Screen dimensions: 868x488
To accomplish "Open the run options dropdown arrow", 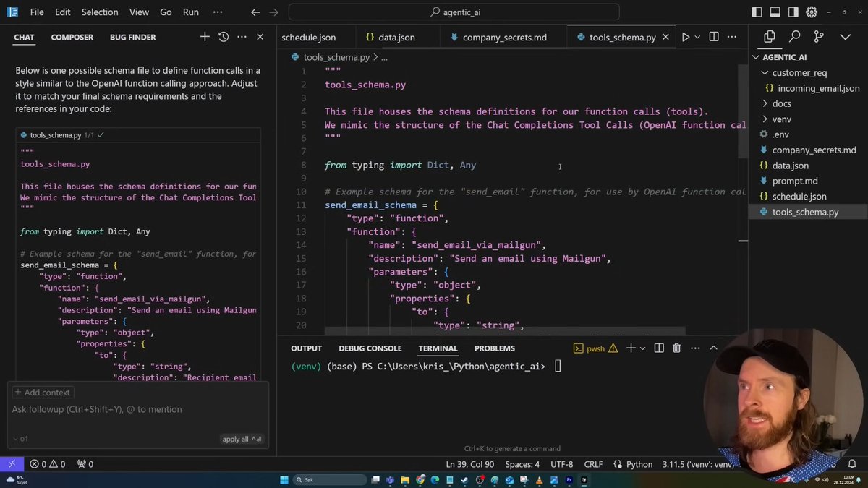I will (x=697, y=37).
